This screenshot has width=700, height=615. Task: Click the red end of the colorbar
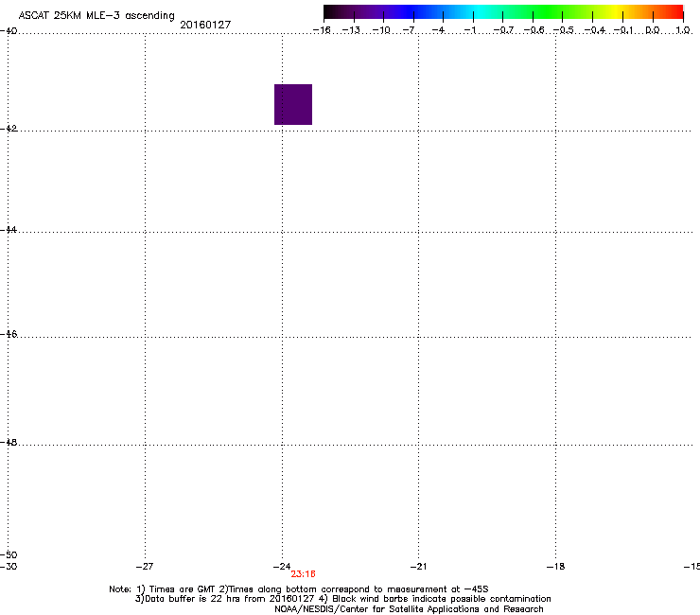click(x=674, y=11)
